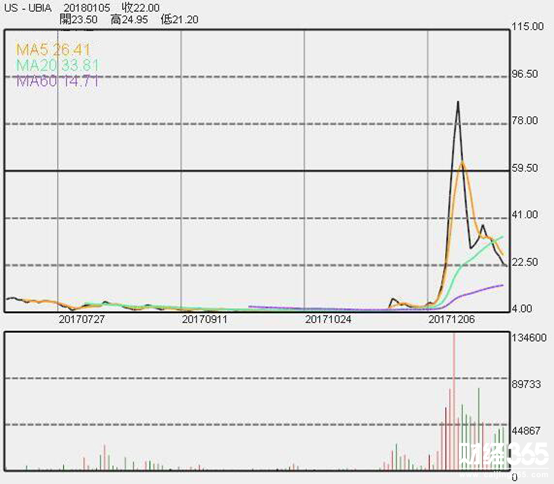
Task: Click the 115.00 price axis label
Action: click(528, 26)
